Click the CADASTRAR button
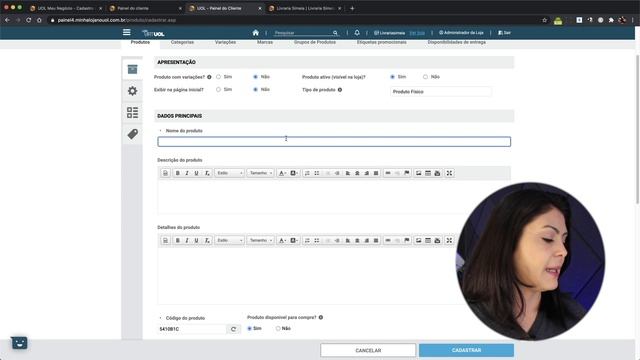This screenshot has height=360, width=640. [x=466, y=350]
